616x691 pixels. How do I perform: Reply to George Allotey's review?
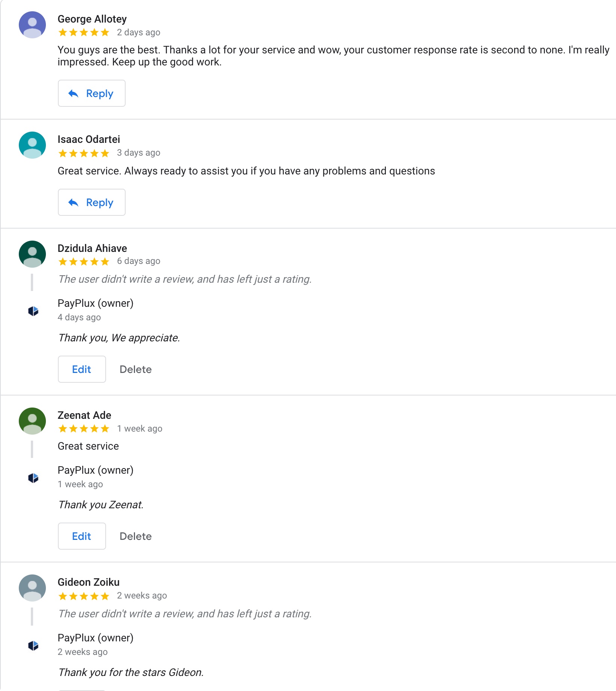[92, 93]
